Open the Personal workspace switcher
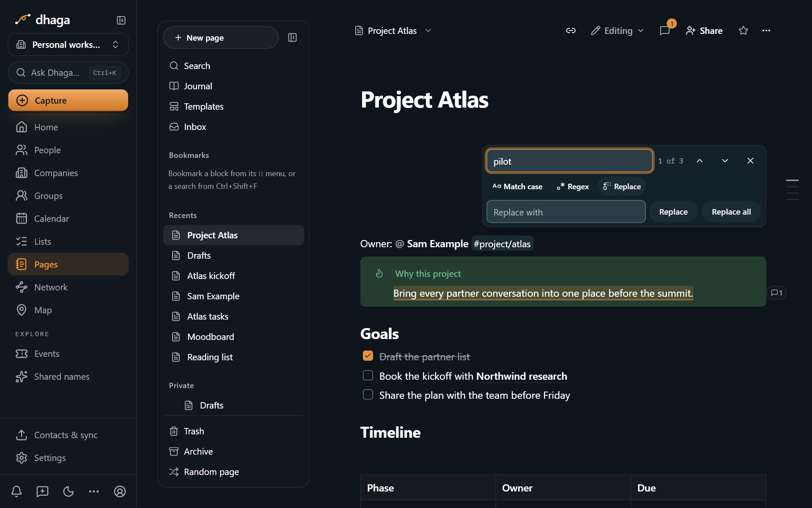 (68, 44)
